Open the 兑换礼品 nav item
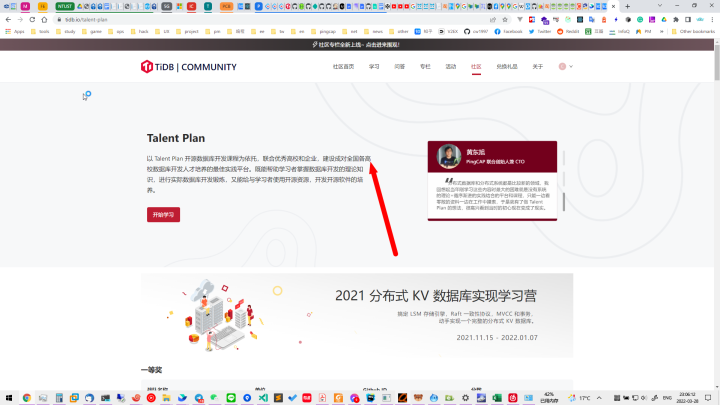 point(507,67)
